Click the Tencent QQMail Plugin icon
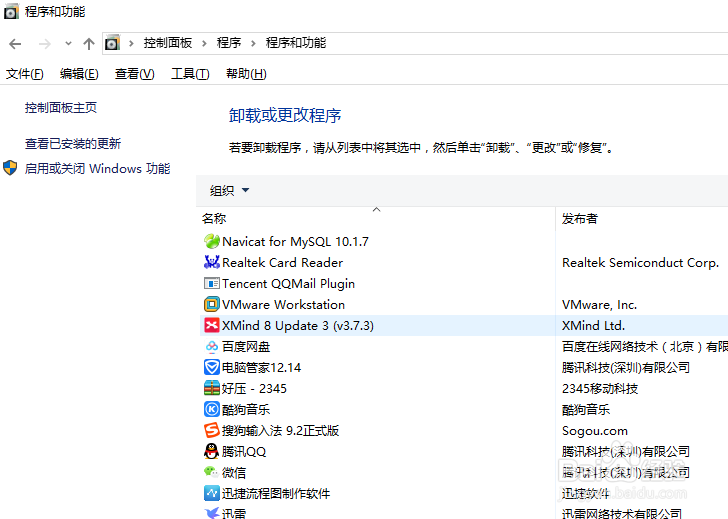728x519 pixels. pyautogui.click(x=212, y=283)
